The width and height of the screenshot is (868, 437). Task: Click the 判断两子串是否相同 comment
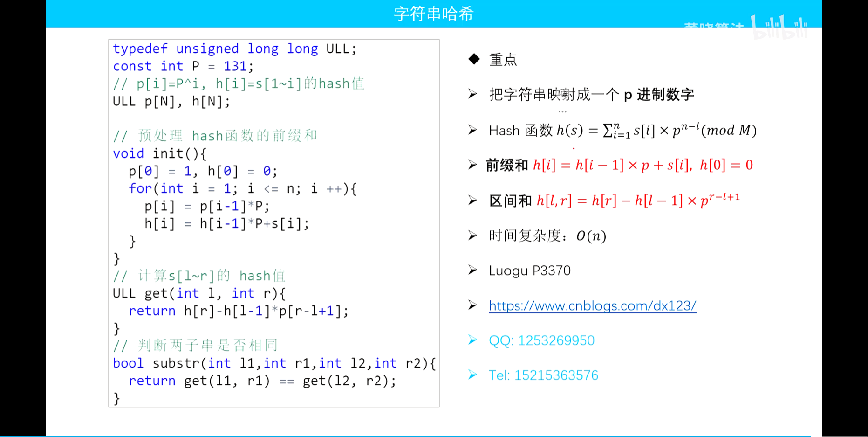[196, 346]
